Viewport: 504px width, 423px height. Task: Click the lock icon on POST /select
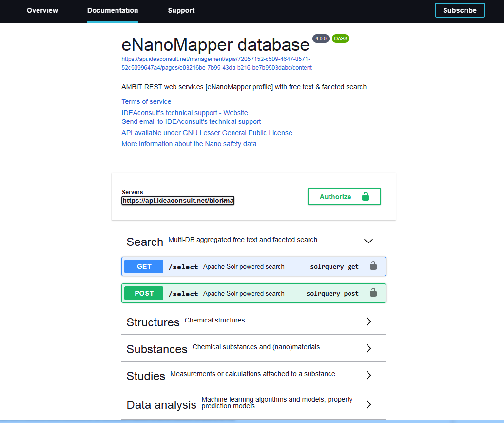click(373, 293)
